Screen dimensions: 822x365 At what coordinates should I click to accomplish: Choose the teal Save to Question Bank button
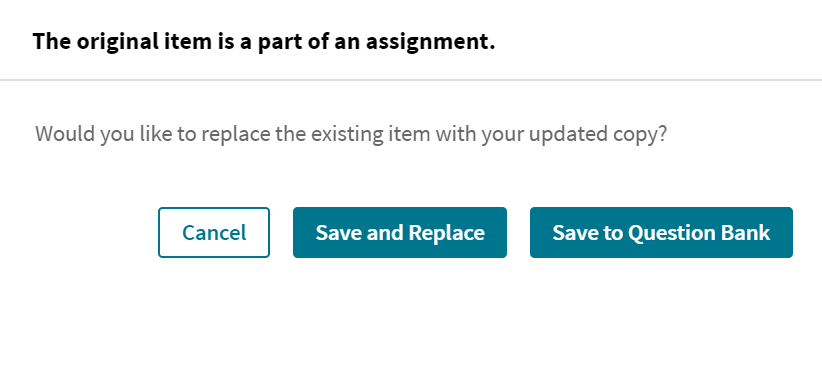pos(661,232)
